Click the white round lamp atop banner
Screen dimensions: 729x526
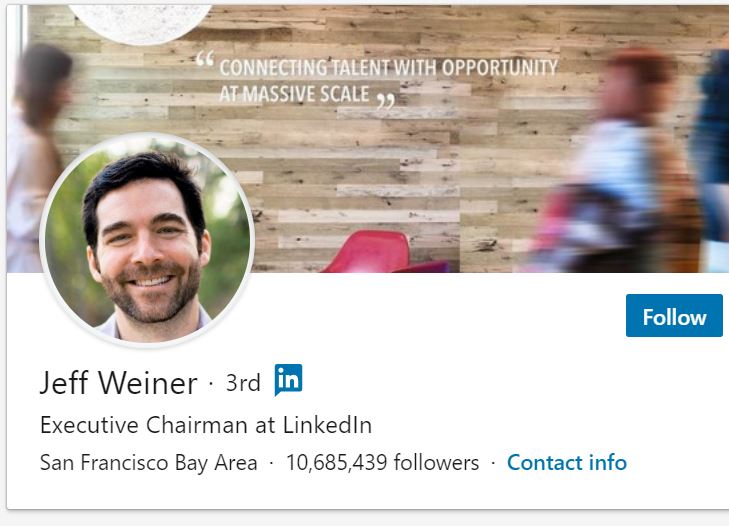coord(140,20)
